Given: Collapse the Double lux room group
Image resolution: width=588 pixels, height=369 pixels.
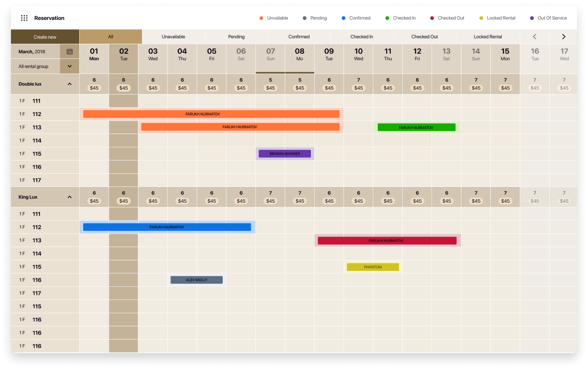Looking at the screenshot, I should tap(69, 84).
